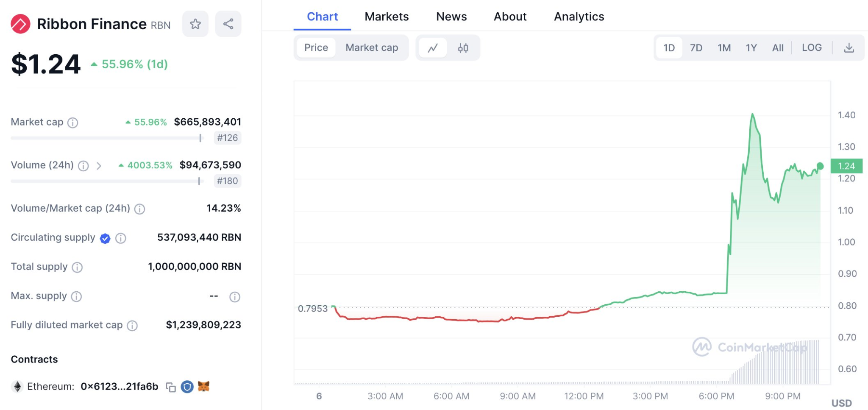868x410 pixels.
Task: Click the Market cap rank slider bar
Action: point(106,138)
